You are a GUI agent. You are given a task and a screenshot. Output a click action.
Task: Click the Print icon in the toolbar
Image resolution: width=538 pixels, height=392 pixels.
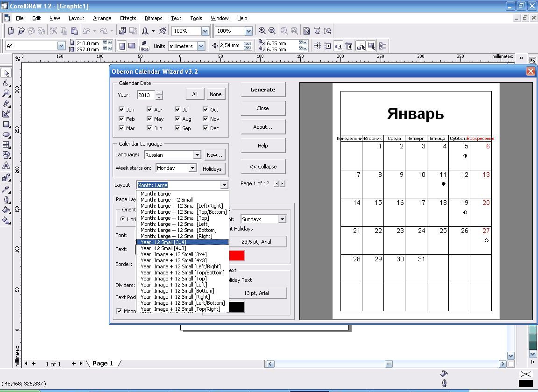coord(42,31)
